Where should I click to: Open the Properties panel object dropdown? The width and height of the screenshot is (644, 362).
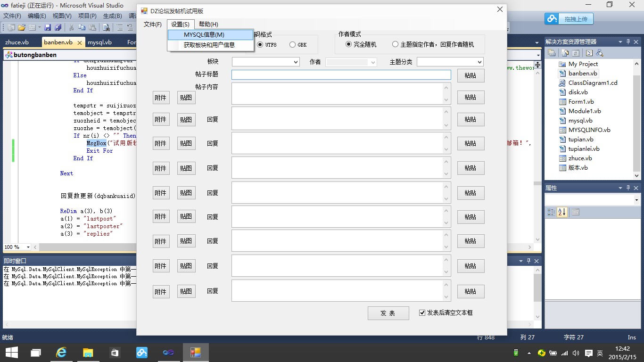[636, 200]
